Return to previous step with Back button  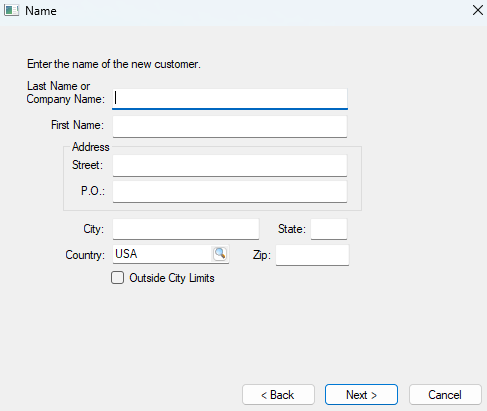point(278,395)
